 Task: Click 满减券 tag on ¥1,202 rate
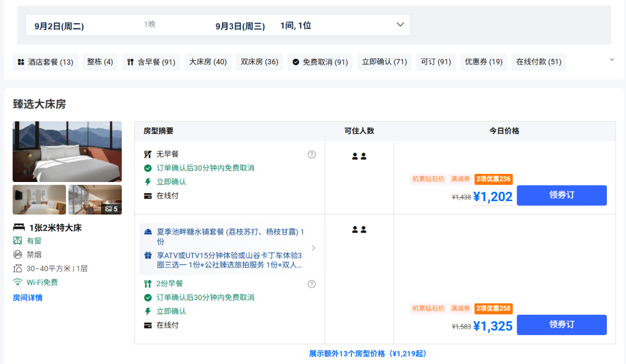tap(460, 179)
